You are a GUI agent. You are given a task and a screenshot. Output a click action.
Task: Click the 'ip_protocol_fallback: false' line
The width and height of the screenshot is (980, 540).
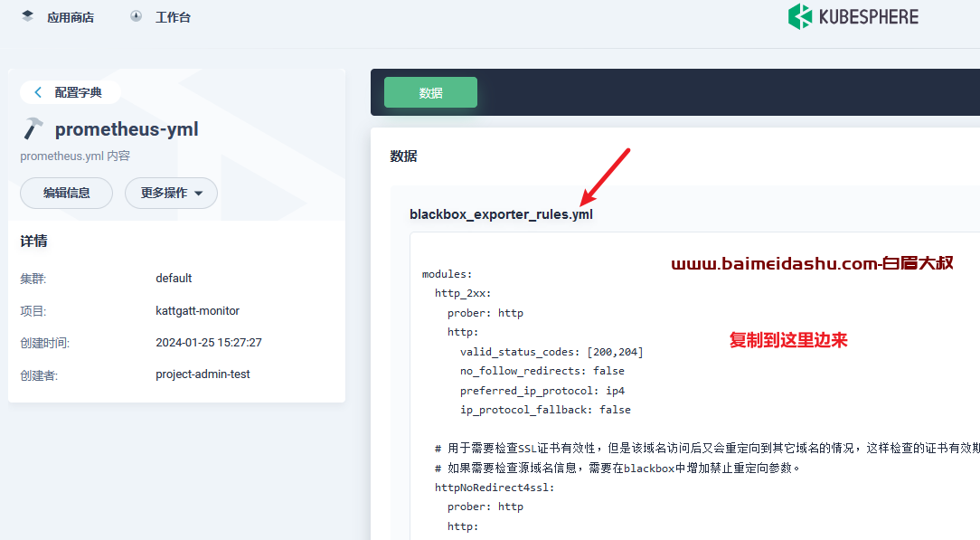click(546, 410)
